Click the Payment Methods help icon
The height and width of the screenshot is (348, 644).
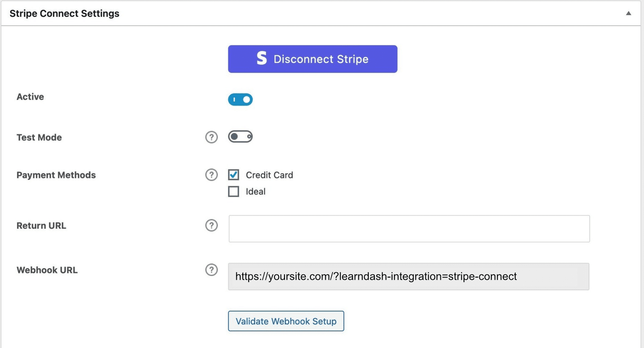click(x=211, y=175)
